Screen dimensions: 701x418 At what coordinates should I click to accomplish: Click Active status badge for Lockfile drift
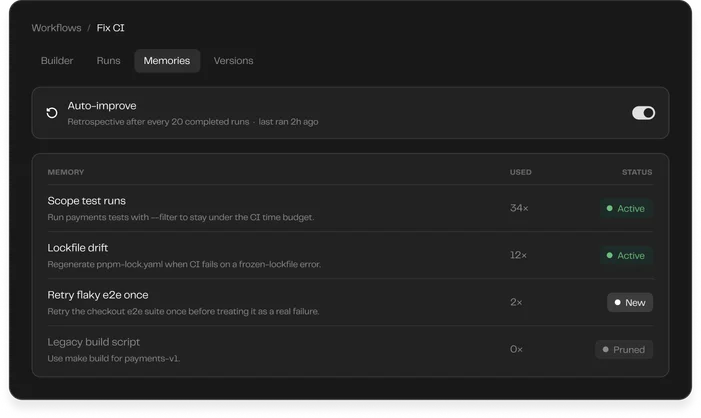(626, 255)
